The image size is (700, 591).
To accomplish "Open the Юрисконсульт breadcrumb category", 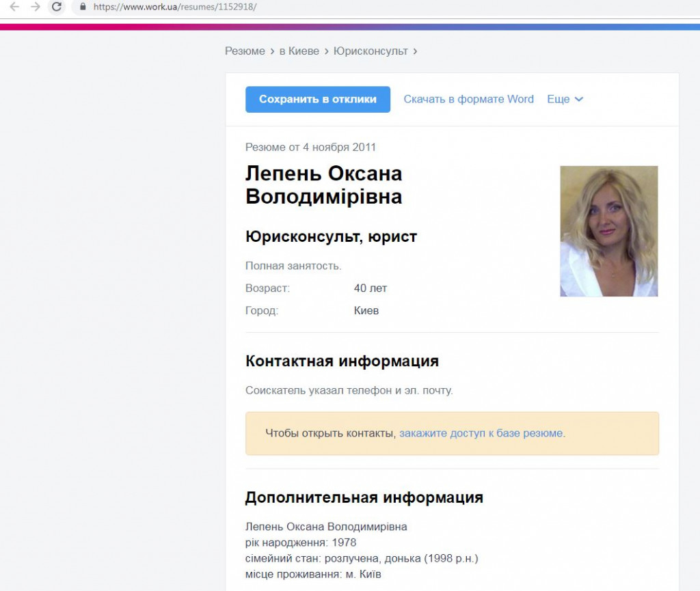I will [x=371, y=51].
